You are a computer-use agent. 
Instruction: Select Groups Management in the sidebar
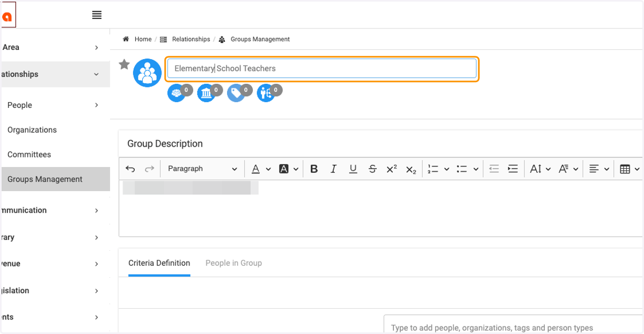coord(55,179)
